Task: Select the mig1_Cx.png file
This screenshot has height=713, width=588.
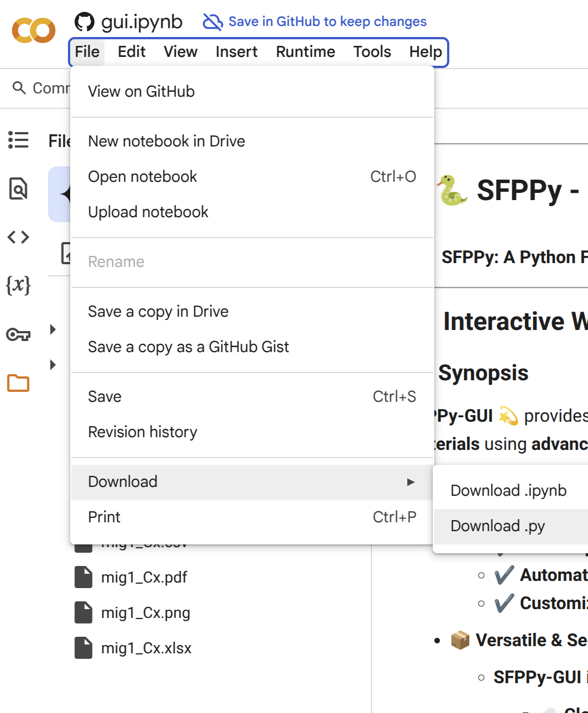Action: 146,613
